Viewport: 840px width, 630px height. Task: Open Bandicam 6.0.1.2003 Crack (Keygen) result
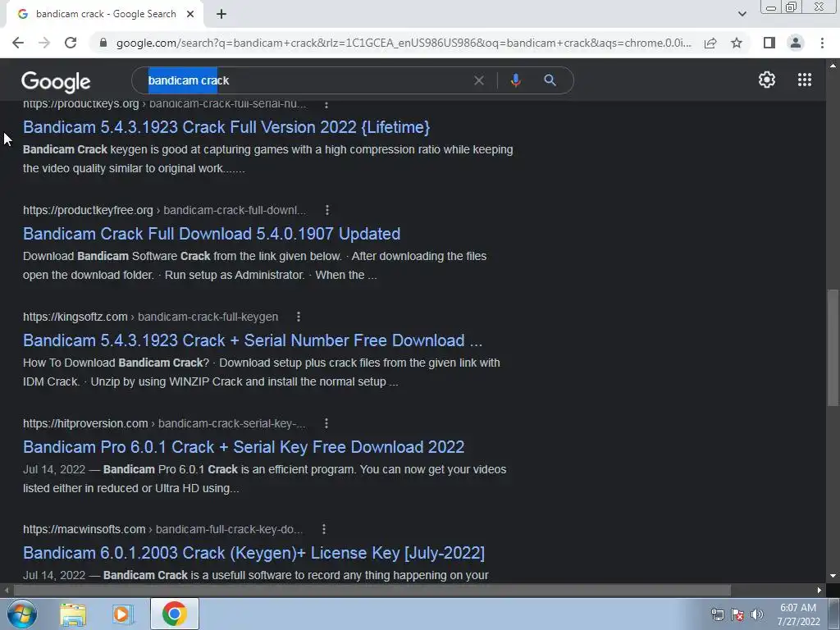click(254, 553)
